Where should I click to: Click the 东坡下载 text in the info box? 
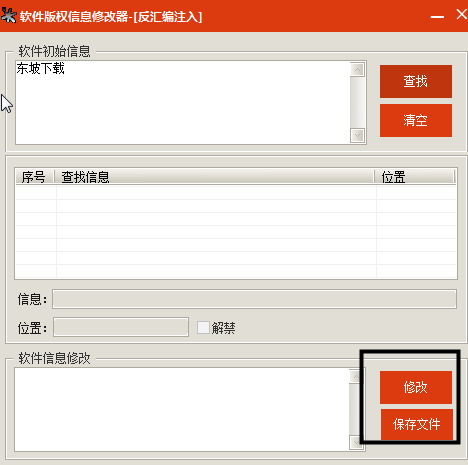click(x=40, y=68)
